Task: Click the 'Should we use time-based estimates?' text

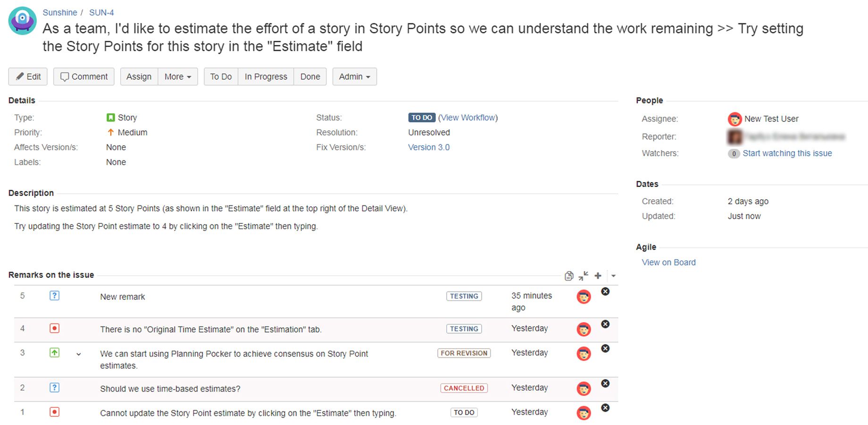Action: [170, 389]
